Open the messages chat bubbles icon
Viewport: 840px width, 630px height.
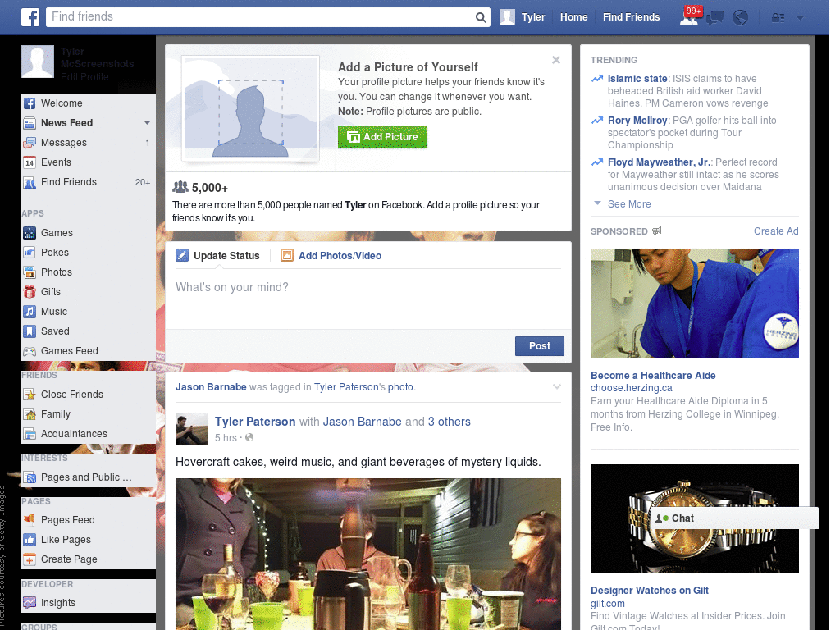(714, 18)
